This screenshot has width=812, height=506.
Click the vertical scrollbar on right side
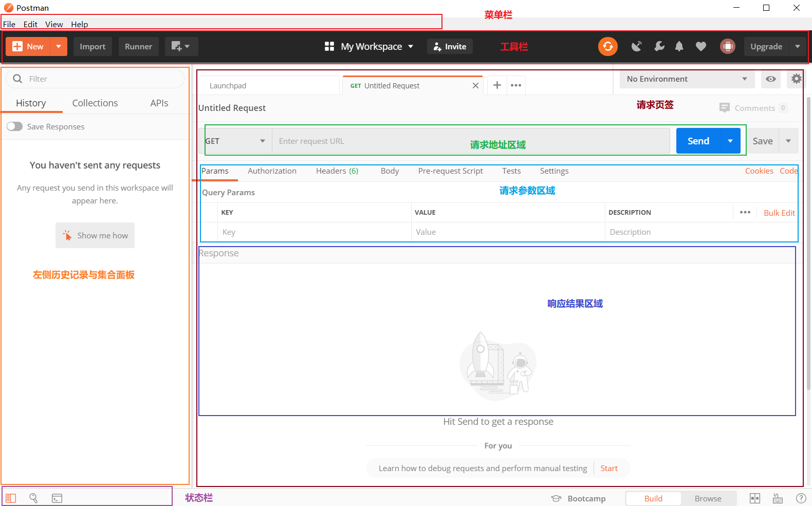808,241
